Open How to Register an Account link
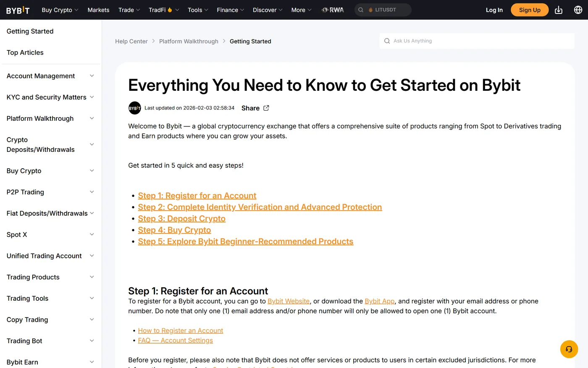Image resolution: width=588 pixels, height=368 pixels. coord(181,331)
